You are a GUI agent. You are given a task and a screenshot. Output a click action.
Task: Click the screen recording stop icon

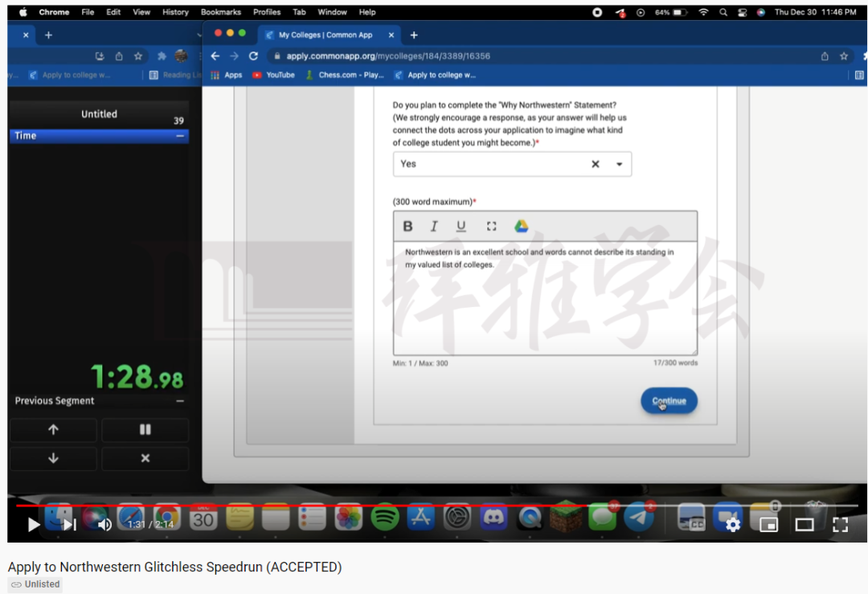597,11
